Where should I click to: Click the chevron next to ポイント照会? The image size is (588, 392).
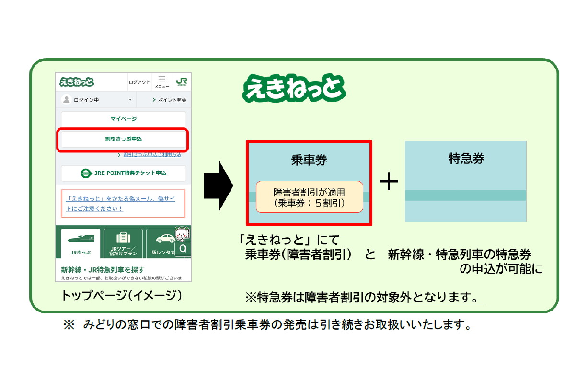click(153, 99)
